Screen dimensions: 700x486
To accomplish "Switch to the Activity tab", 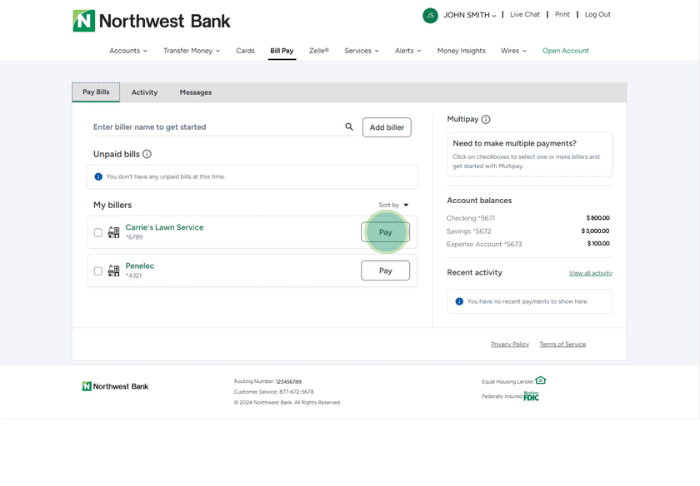I will 144,92.
